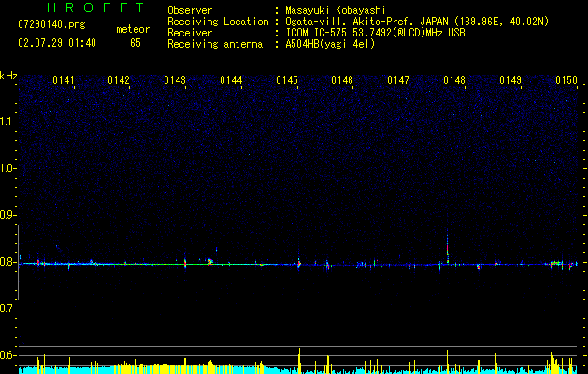Click the 0148 time marker

point(454,80)
